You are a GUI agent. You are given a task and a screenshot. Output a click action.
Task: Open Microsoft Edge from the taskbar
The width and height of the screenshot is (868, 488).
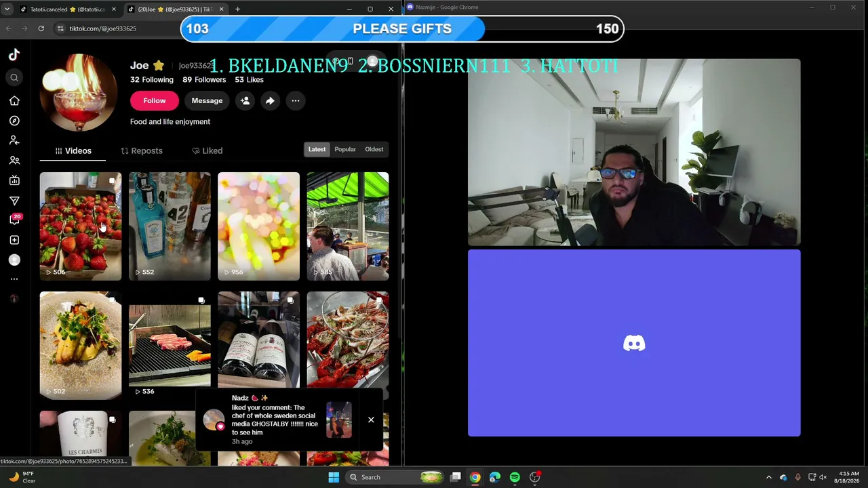click(x=495, y=477)
